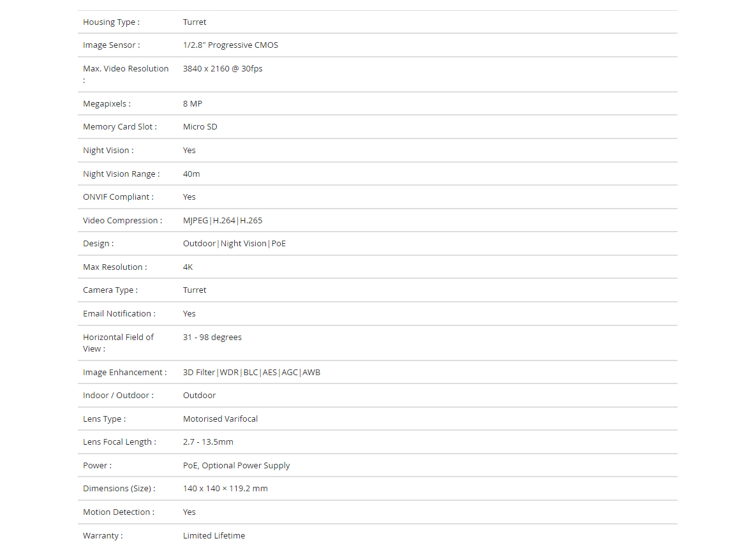
Task: Click the Camera Type label
Action: coord(110,290)
